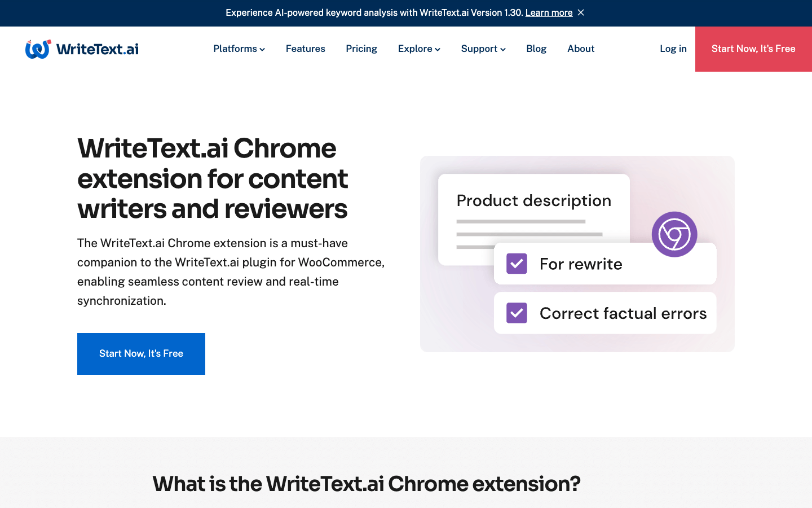
Task: Follow the Learn more link in banner
Action: tap(549, 12)
